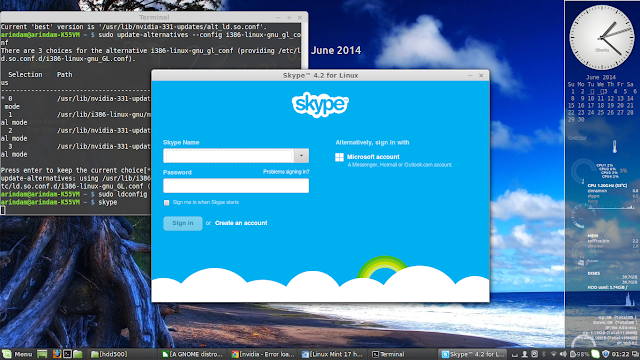640x360 pixels.
Task: Click the Skype logo
Action: (x=320, y=105)
